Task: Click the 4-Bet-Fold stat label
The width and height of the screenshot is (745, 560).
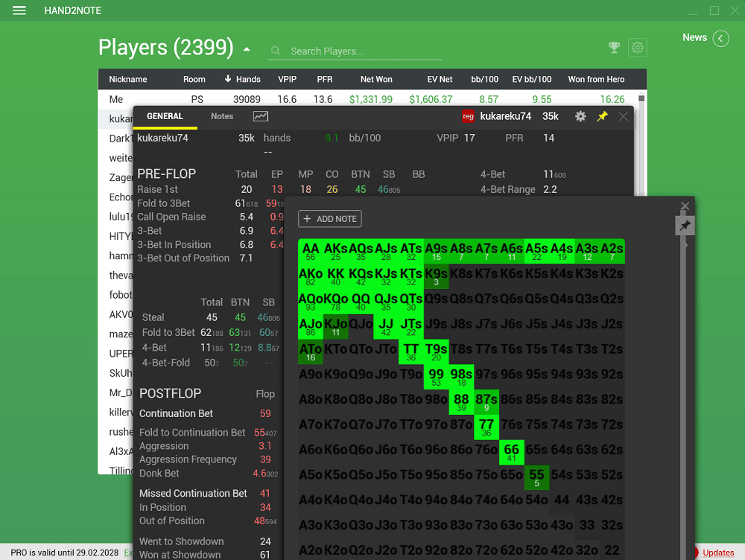Action: coord(166,363)
